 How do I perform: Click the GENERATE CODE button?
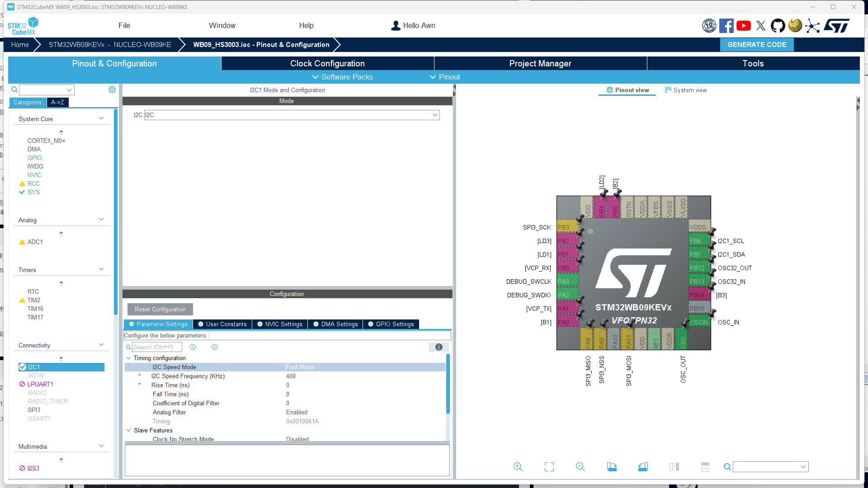(x=757, y=45)
